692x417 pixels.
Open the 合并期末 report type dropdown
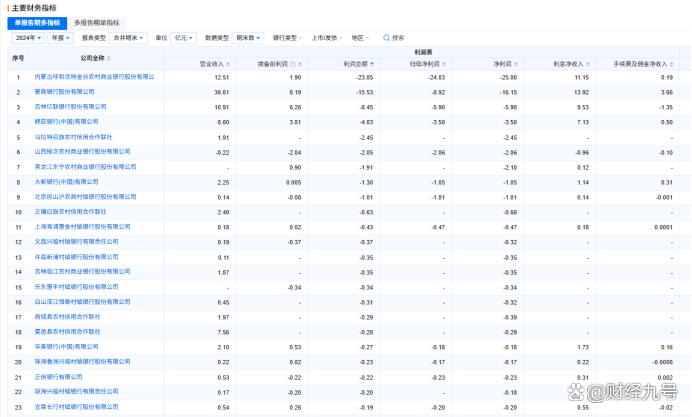[128, 38]
